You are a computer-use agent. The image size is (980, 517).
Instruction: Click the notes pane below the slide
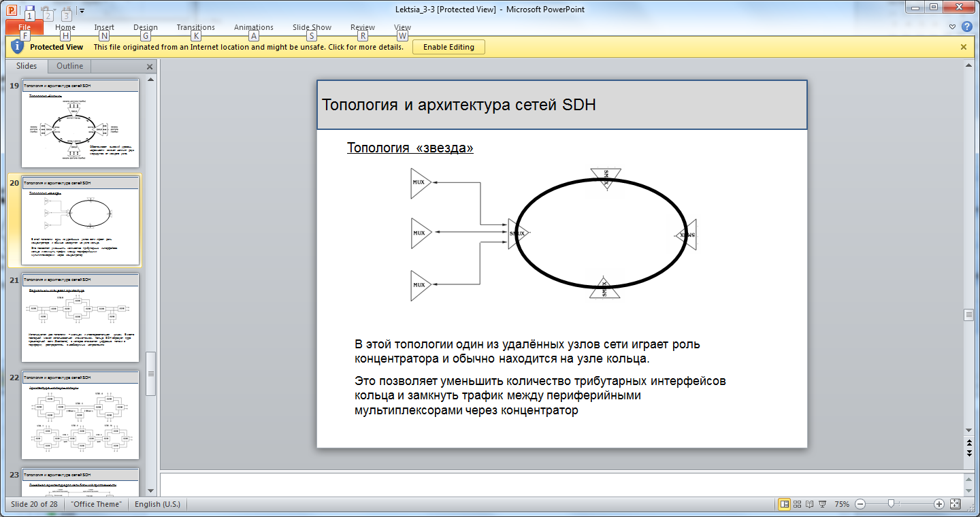coord(561,484)
